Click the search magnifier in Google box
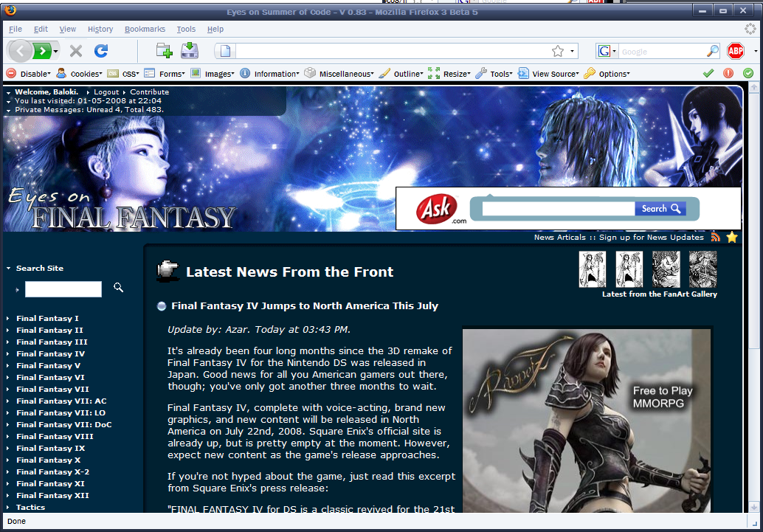Image resolution: width=763 pixels, height=532 pixels. click(x=712, y=51)
